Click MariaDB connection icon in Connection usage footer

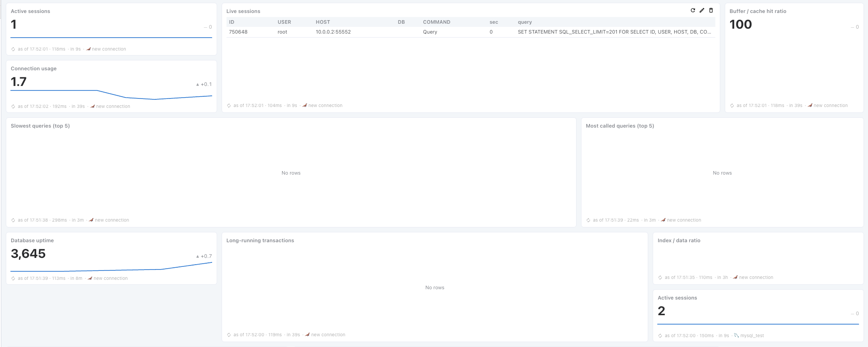point(93,106)
